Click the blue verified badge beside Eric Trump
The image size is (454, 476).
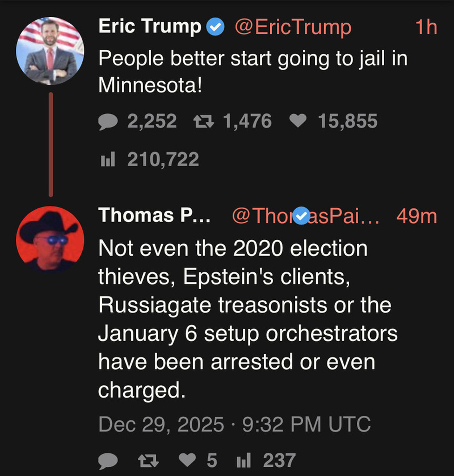215,28
